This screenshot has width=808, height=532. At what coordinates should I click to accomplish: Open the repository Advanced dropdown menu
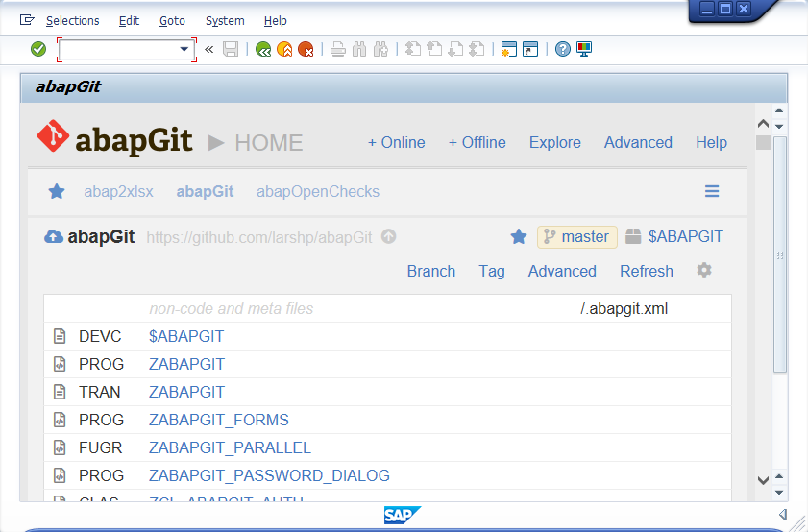click(562, 272)
